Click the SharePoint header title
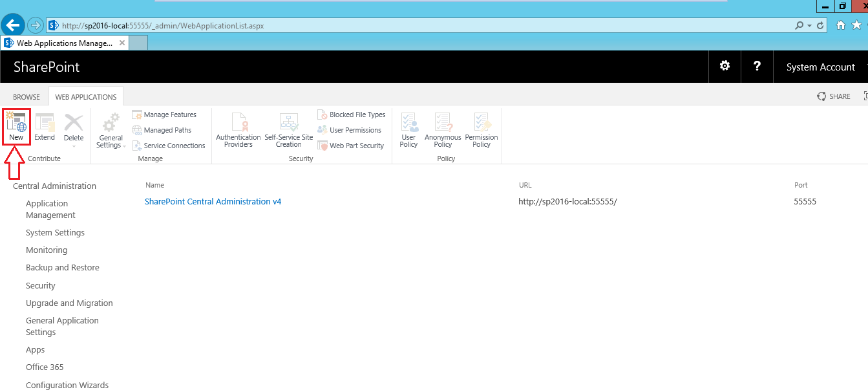This screenshot has height=392, width=868. click(x=47, y=67)
